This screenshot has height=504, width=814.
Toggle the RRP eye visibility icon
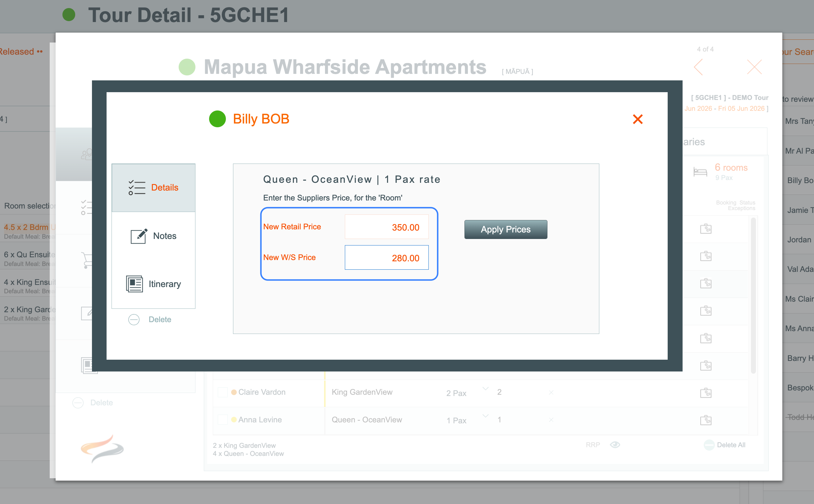[615, 445]
